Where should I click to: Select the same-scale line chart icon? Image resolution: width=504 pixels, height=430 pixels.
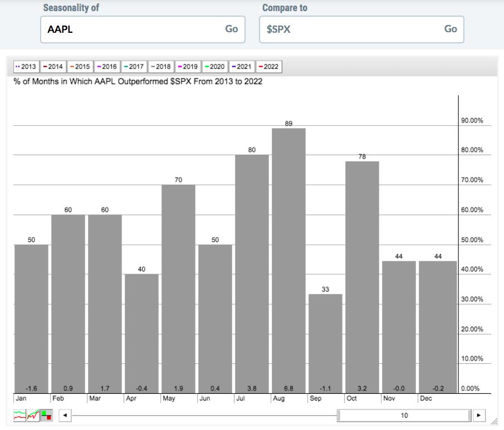pos(33,415)
